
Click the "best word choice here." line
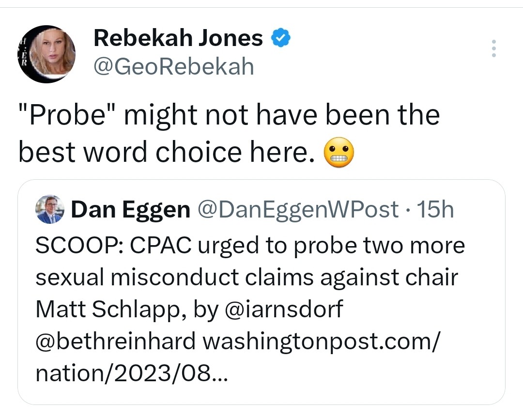(x=167, y=152)
